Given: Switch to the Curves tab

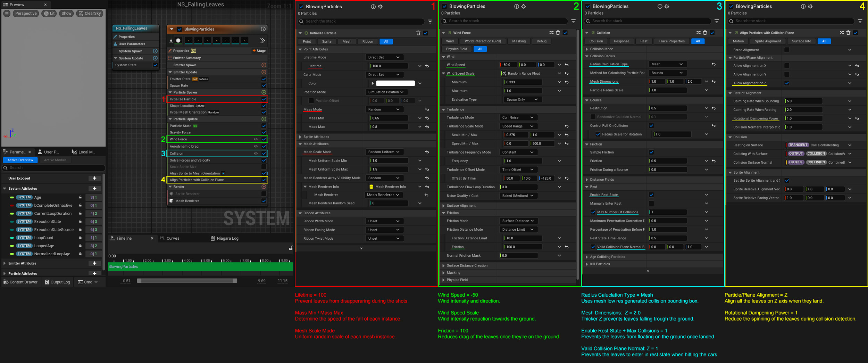Looking at the screenshot, I should pyautogui.click(x=173, y=238).
